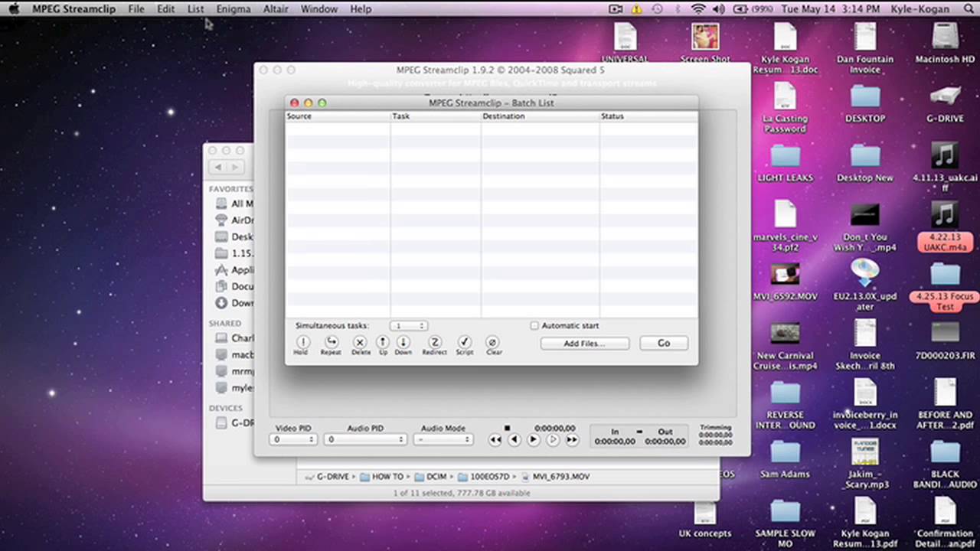This screenshot has height=551, width=980.
Task: Open the Enigma menu
Action: pos(234,9)
